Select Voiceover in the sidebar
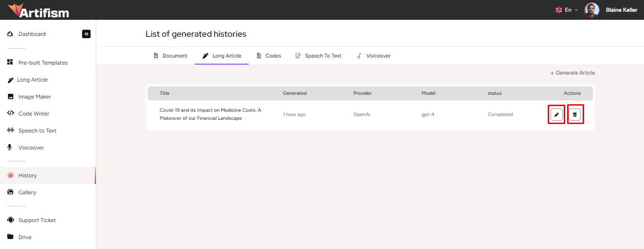This screenshot has width=644, height=249. 31,148
